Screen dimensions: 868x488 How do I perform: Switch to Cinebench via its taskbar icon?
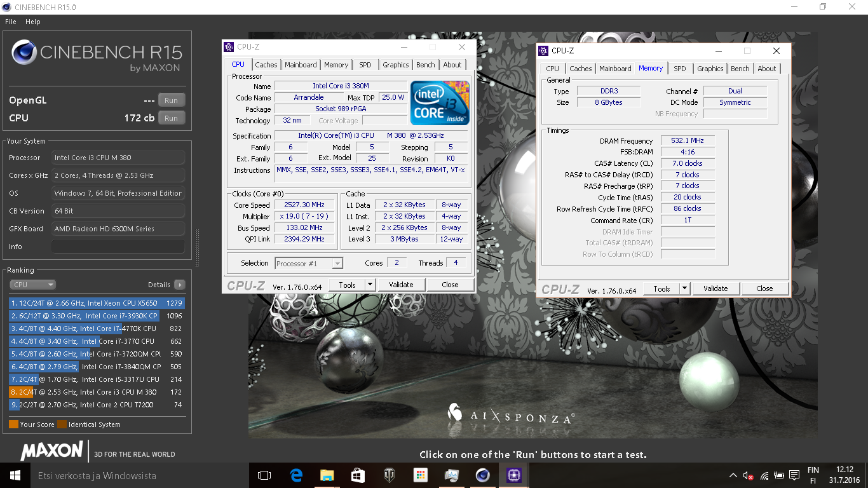coord(482,475)
